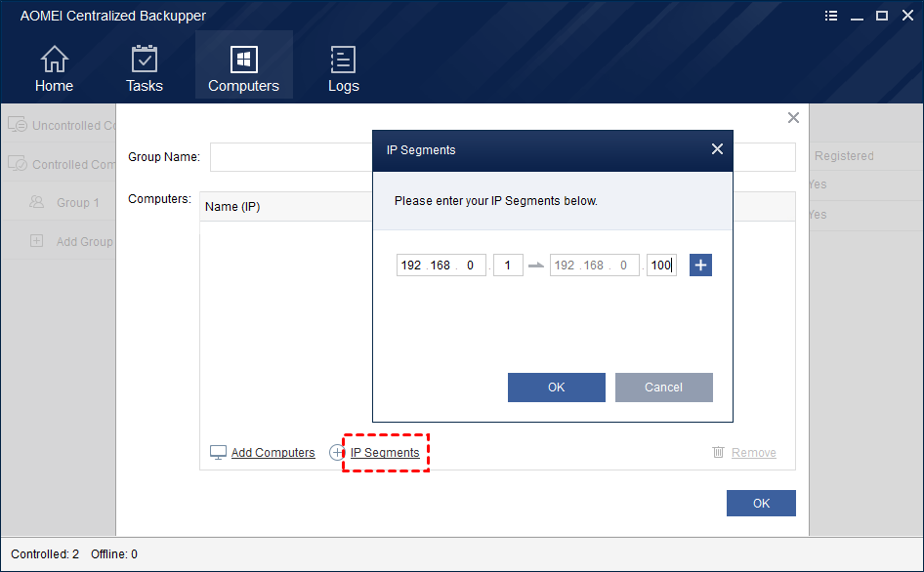Viewport: 924px width, 572px height.
Task: Click the Remove link
Action: pos(754,452)
